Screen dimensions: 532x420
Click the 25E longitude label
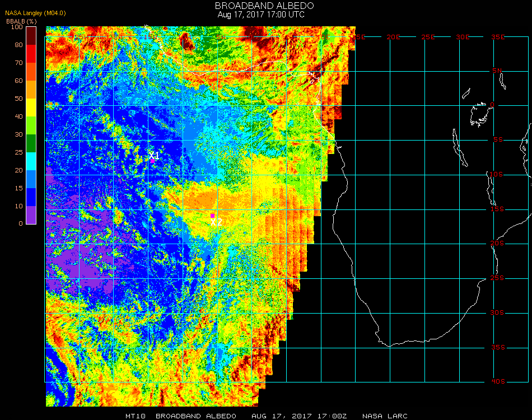coord(428,37)
